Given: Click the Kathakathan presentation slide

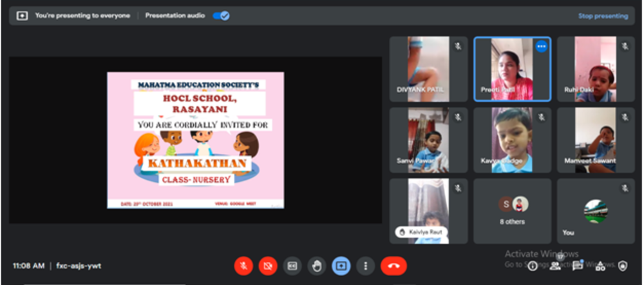Looking at the screenshot, I should tap(195, 139).
